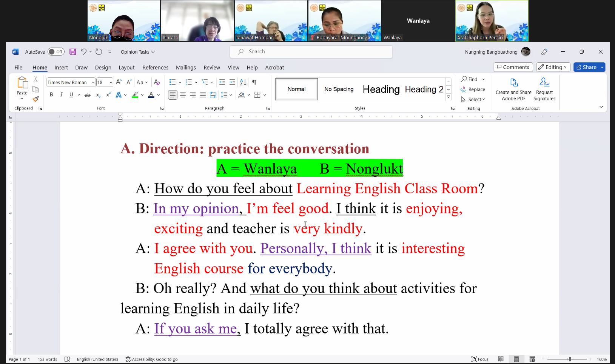
Task: Switch to the Layout tab
Action: click(x=126, y=67)
